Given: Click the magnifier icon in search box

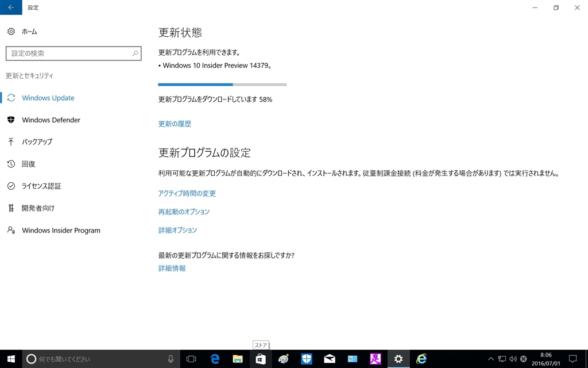Looking at the screenshot, I should pyautogui.click(x=135, y=53).
